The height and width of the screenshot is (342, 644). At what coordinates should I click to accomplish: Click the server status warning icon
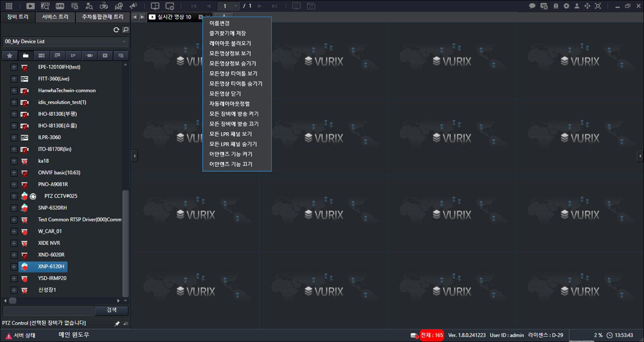tap(9, 336)
